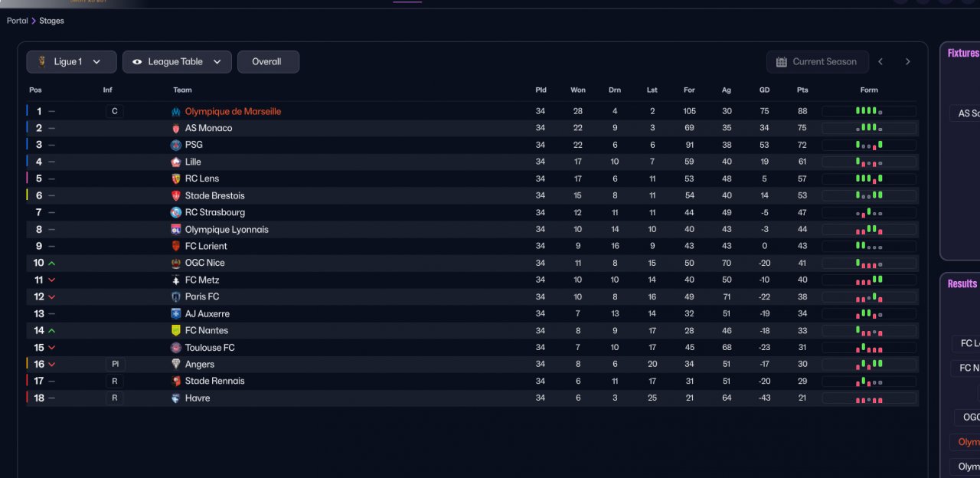Click the Portal breadcrumb link
This screenshot has height=478, width=980.
point(18,21)
